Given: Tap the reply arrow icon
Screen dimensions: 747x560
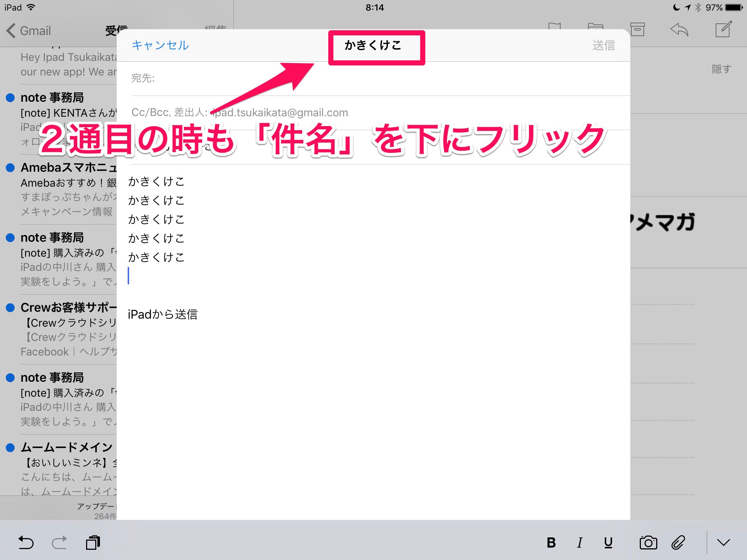Looking at the screenshot, I should [x=679, y=30].
